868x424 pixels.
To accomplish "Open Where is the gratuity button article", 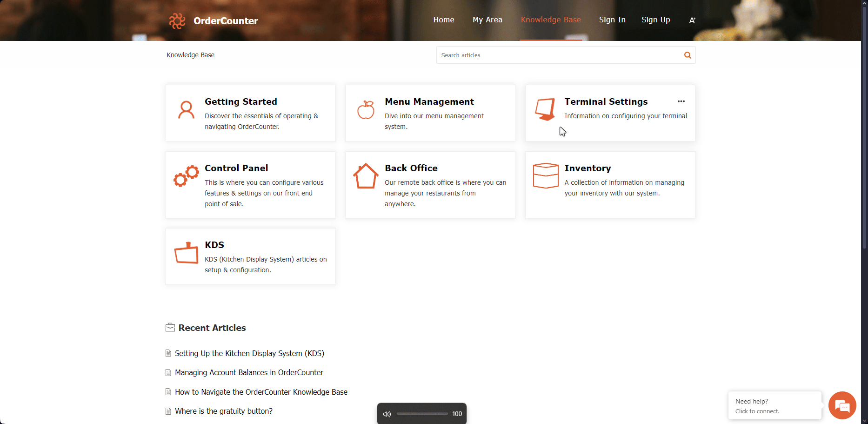I will (x=224, y=411).
